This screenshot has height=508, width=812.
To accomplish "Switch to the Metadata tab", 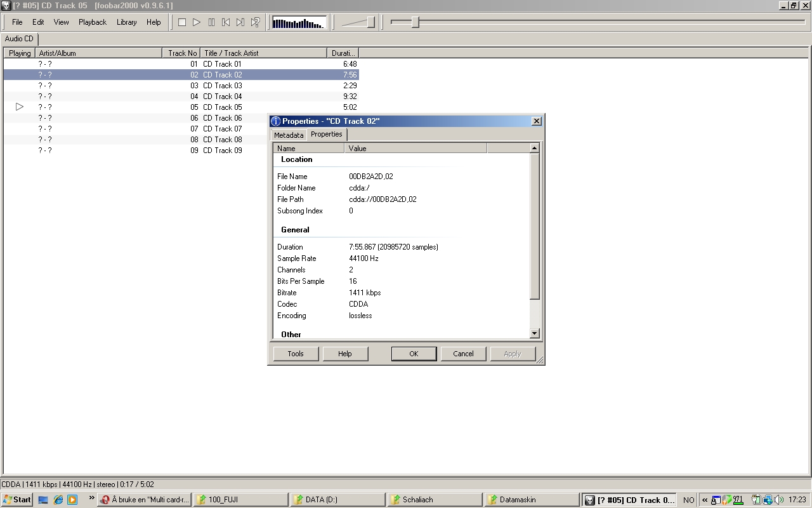I will tap(289, 135).
